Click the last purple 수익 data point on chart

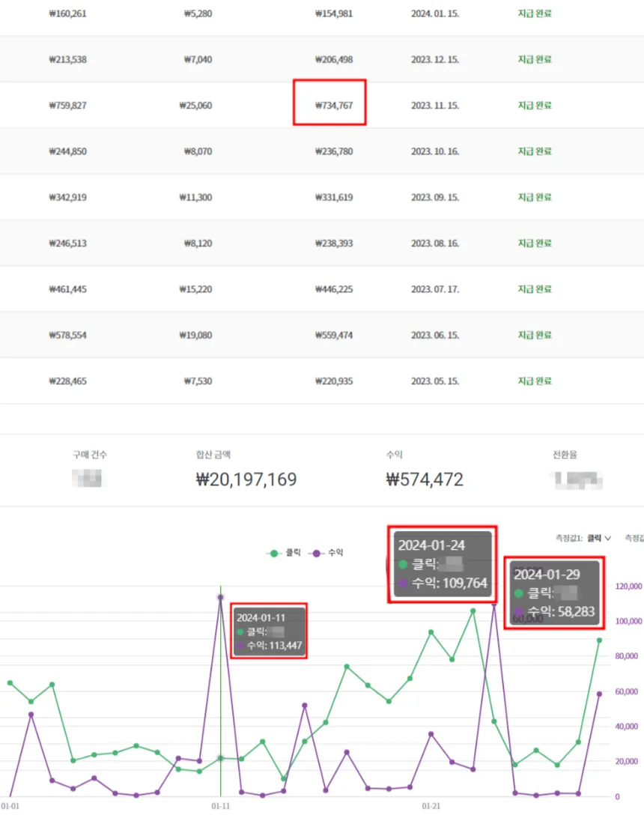[599, 694]
